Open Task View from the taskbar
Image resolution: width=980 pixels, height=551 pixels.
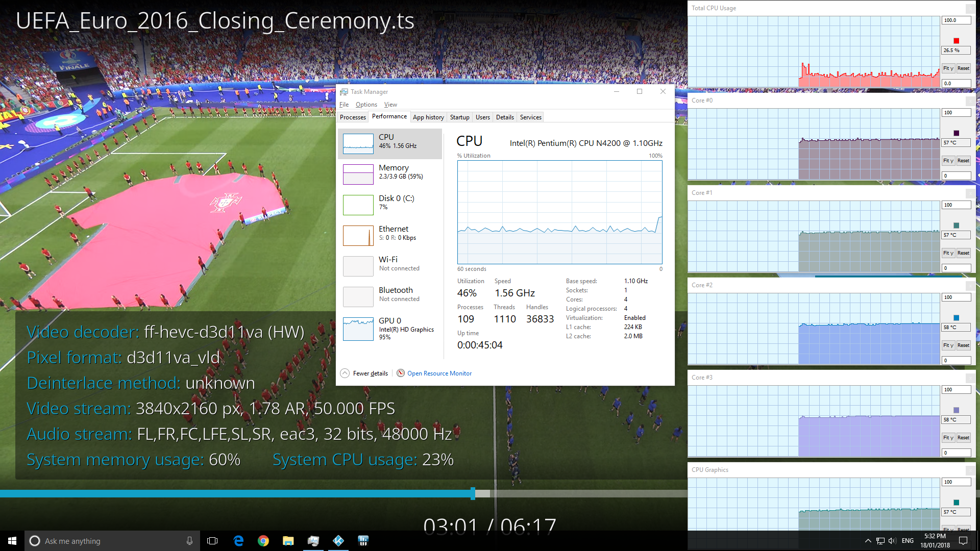(x=212, y=541)
